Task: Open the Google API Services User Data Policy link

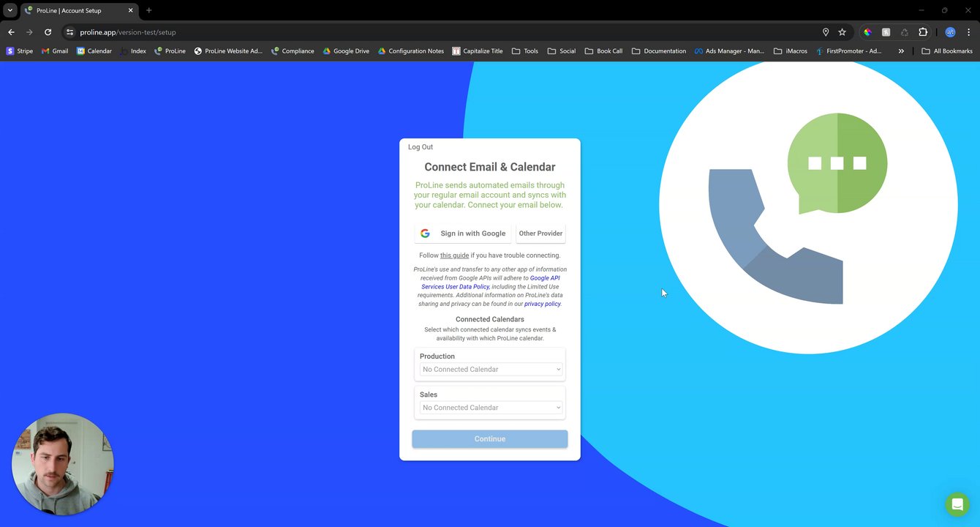Action: (491, 283)
